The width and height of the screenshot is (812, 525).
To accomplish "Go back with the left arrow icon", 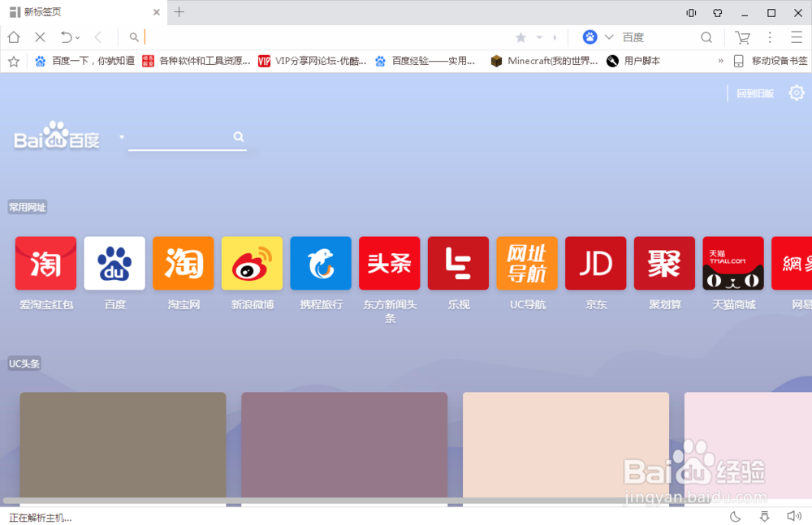I will tap(98, 37).
